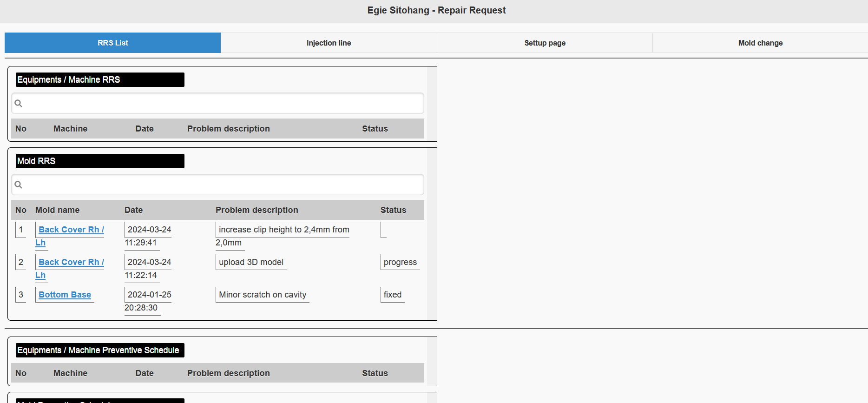Screen dimensions: 868x403
Task: Switch to the RRS List tab
Action: click(112, 43)
